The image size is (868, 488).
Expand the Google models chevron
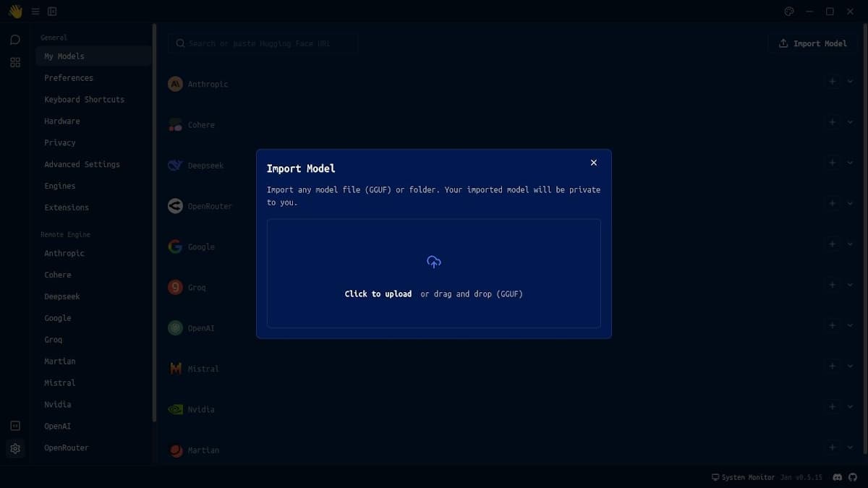click(851, 244)
